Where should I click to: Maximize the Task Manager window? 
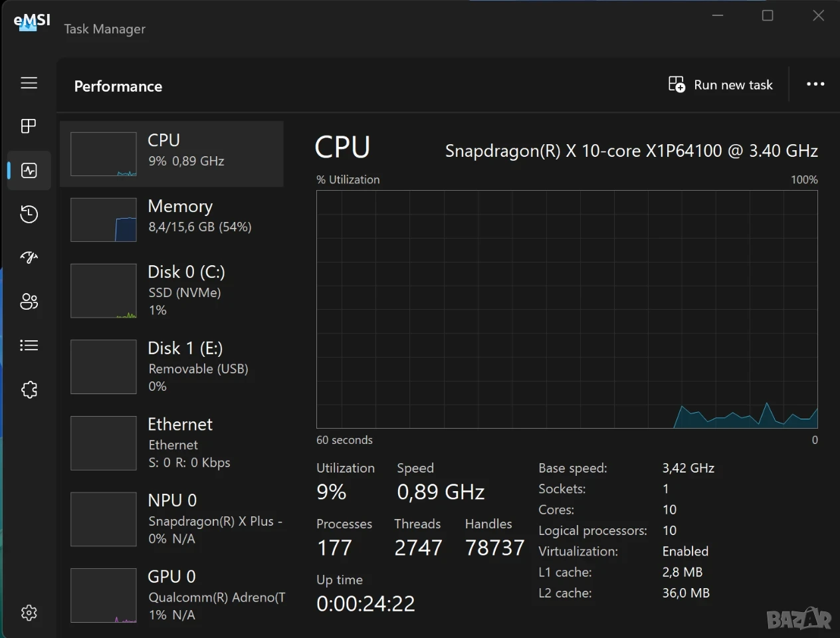pos(768,15)
